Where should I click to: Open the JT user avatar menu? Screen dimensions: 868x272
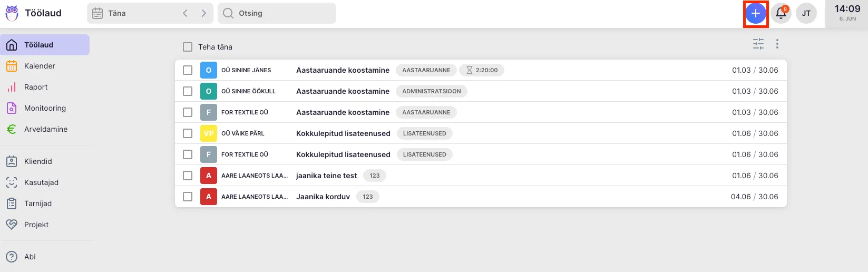(806, 14)
